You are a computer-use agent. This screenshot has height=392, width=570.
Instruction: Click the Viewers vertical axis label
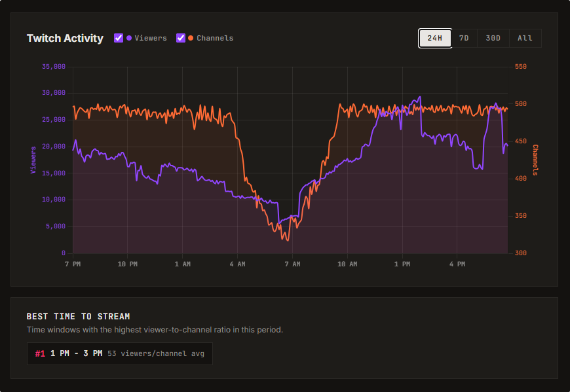pyautogui.click(x=34, y=158)
